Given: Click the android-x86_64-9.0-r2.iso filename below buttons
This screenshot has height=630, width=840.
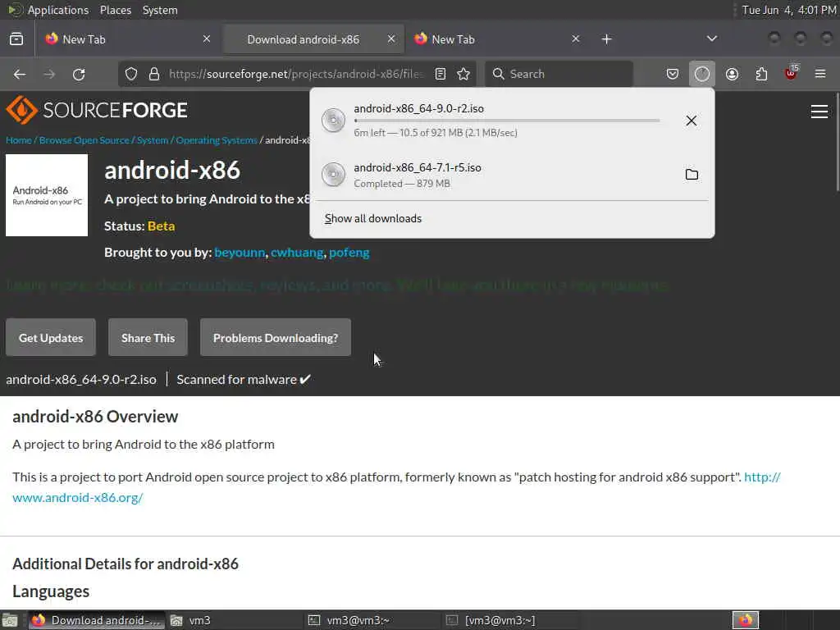Looking at the screenshot, I should point(81,379).
